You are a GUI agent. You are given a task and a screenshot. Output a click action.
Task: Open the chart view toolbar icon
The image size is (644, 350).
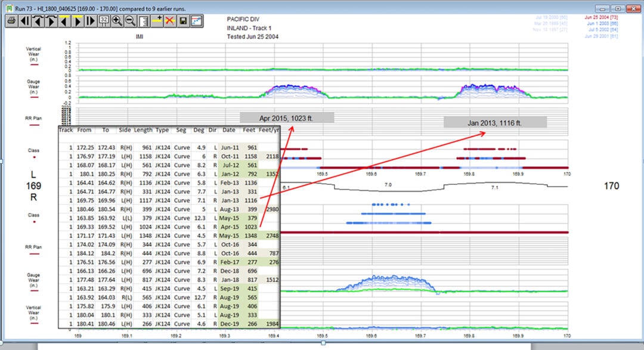coord(196,20)
